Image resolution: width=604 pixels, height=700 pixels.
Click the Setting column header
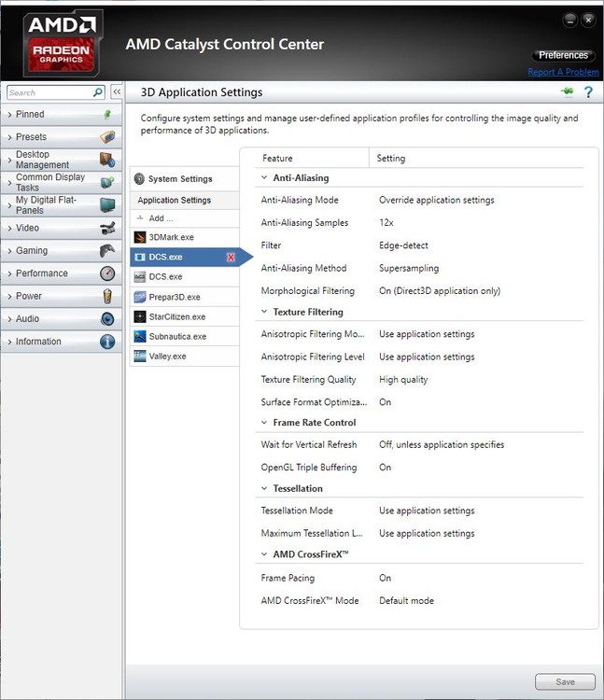point(391,158)
